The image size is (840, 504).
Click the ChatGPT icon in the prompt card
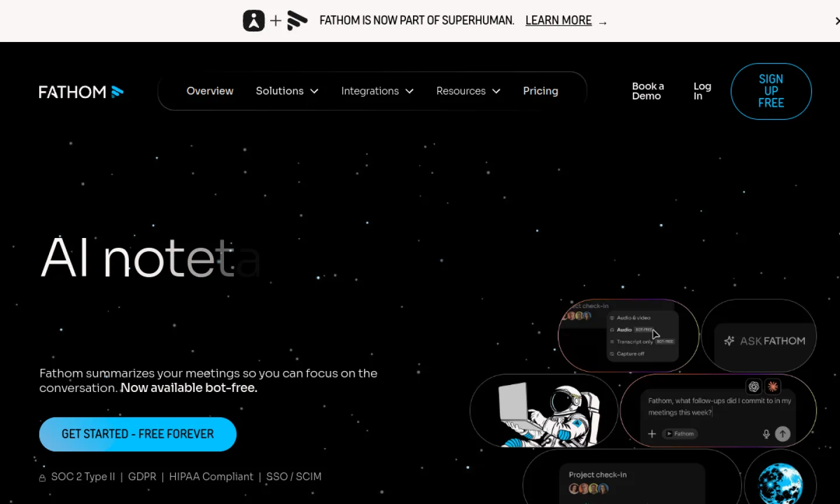pos(754,386)
